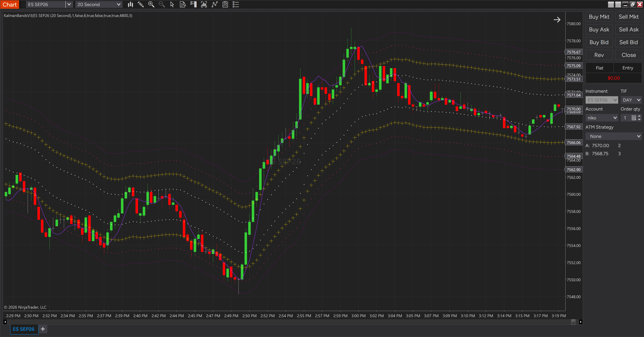Select the drawing tools pencil icon
Viewport: 644px width, 337px height.
pos(141,4)
